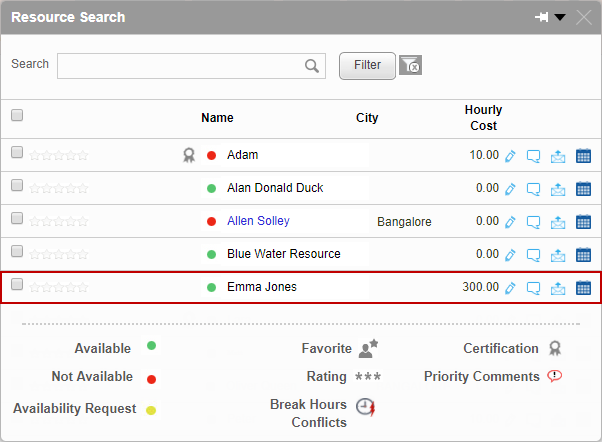The image size is (602, 442).
Task: Set star rating for Alan Donald Duck
Action: point(59,188)
